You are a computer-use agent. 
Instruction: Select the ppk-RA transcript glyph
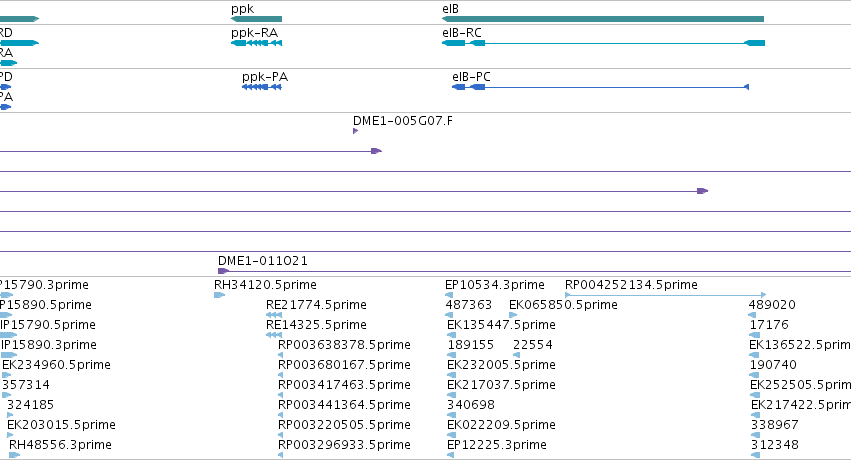(x=256, y=43)
